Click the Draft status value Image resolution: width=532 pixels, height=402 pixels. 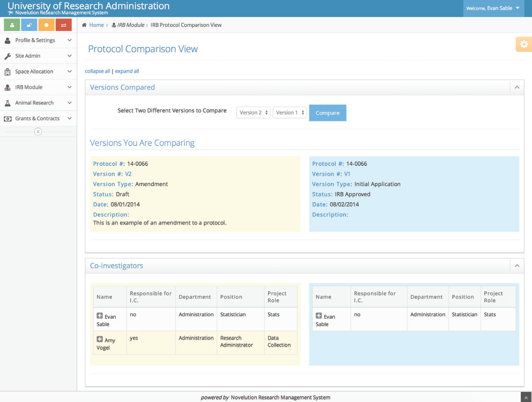[123, 194]
